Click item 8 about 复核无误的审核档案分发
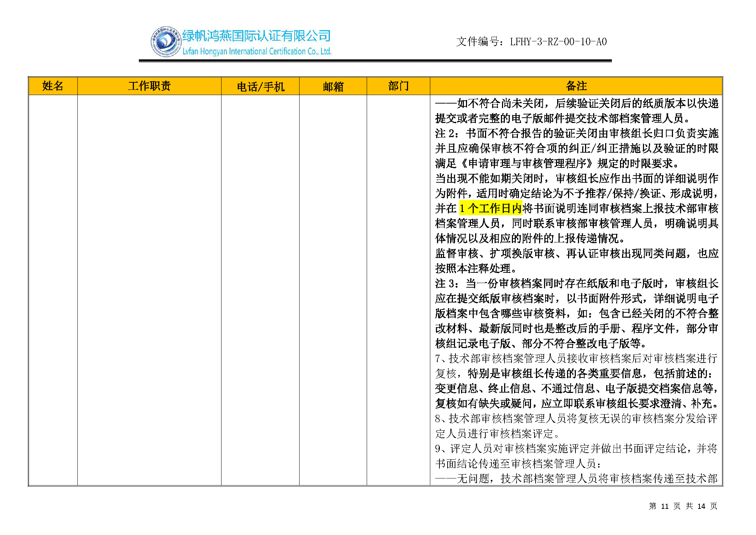756x535 pixels. pyautogui.click(x=577, y=419)
